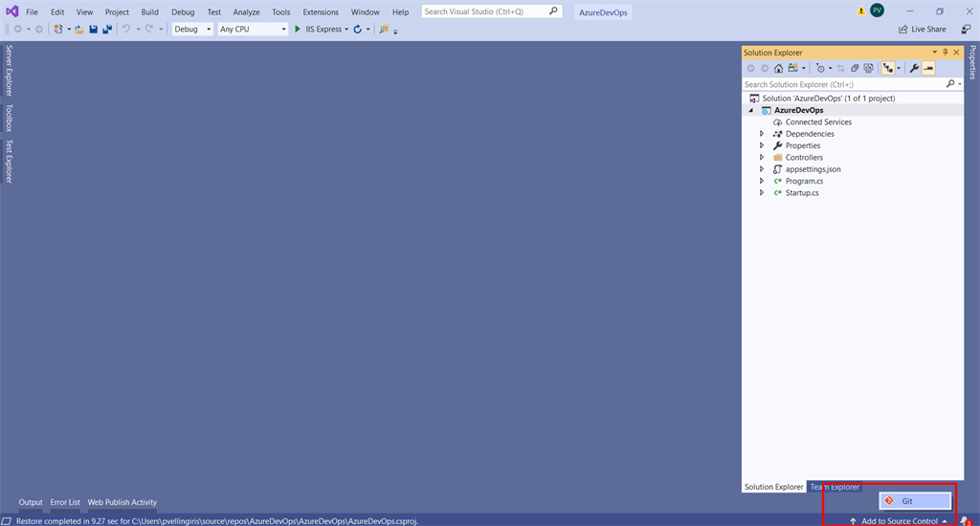980x526 pixels.
Task: Click the search magnifier in the Visual Studio search box
Action: pos(553,11)
